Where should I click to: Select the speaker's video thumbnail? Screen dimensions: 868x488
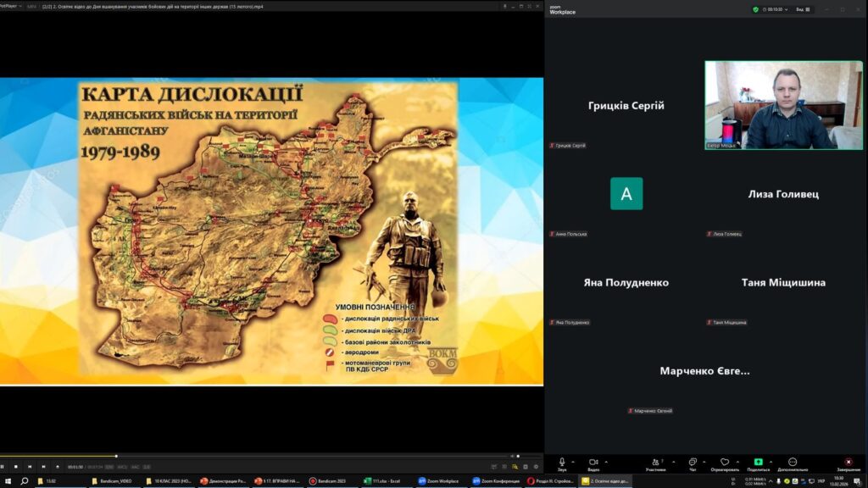pyautogui.click(x=783, y=105)
